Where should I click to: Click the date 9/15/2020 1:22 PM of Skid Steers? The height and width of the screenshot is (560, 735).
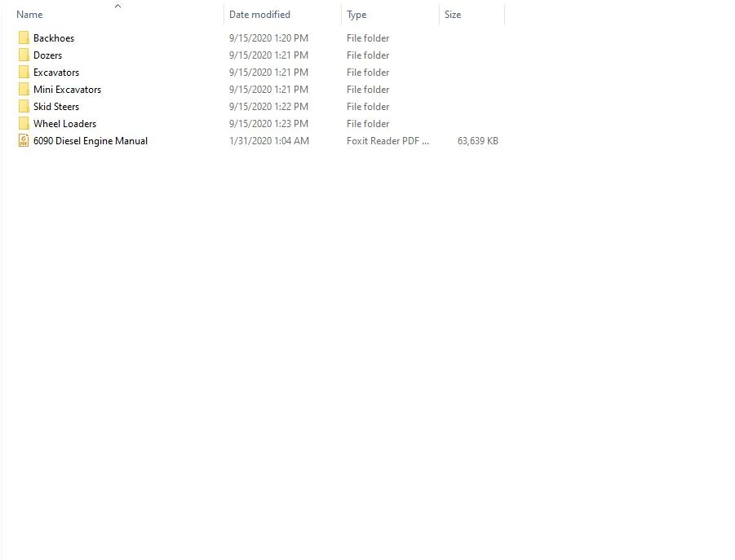pyautogui.click(x=268, y=107)
